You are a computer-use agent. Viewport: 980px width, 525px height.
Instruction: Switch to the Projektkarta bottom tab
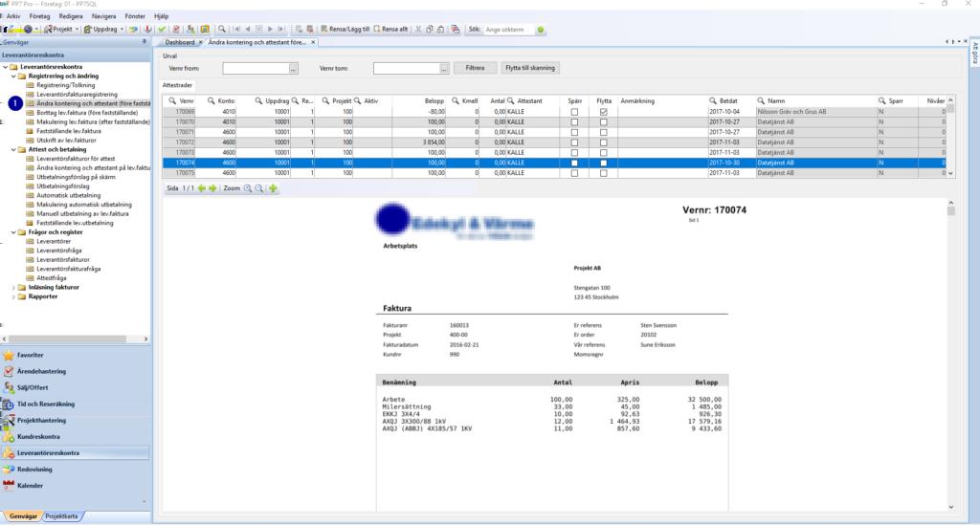point(62,517)
